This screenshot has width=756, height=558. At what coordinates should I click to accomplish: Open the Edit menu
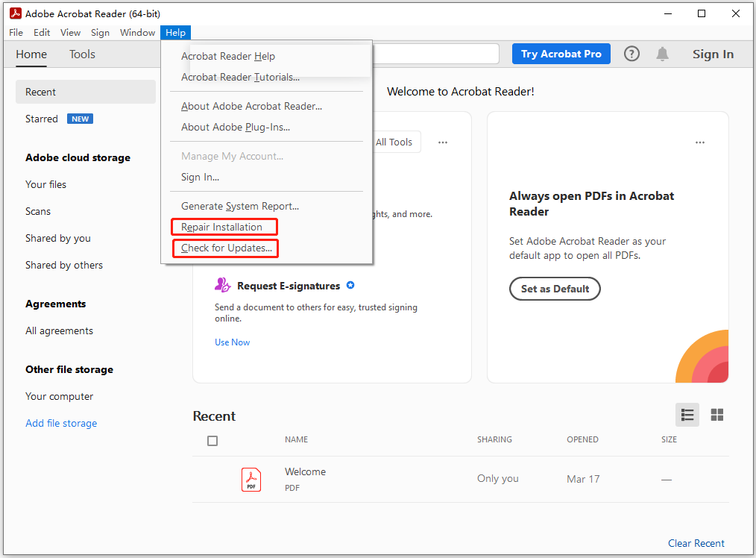click(x=42, y=32)
